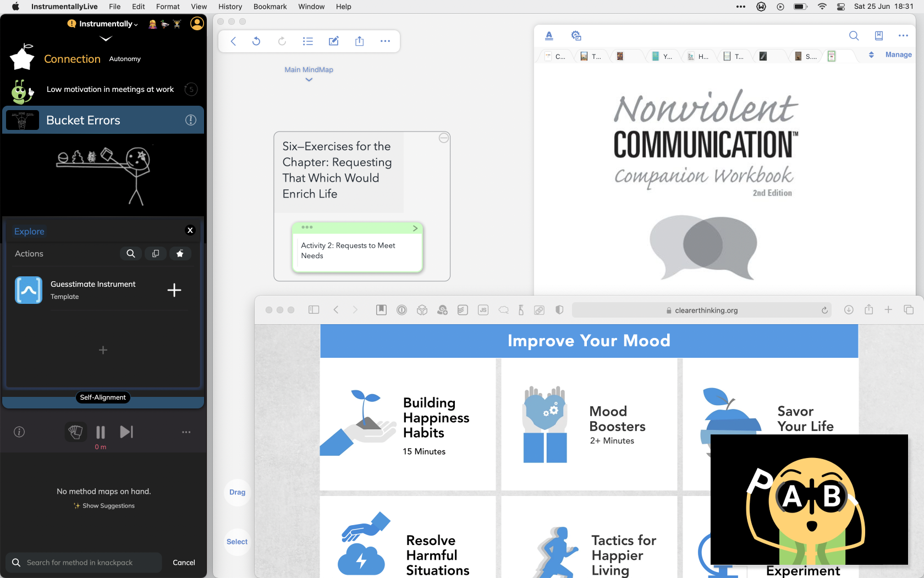Open outline list view in mind map toolbar

click(308, 41)
